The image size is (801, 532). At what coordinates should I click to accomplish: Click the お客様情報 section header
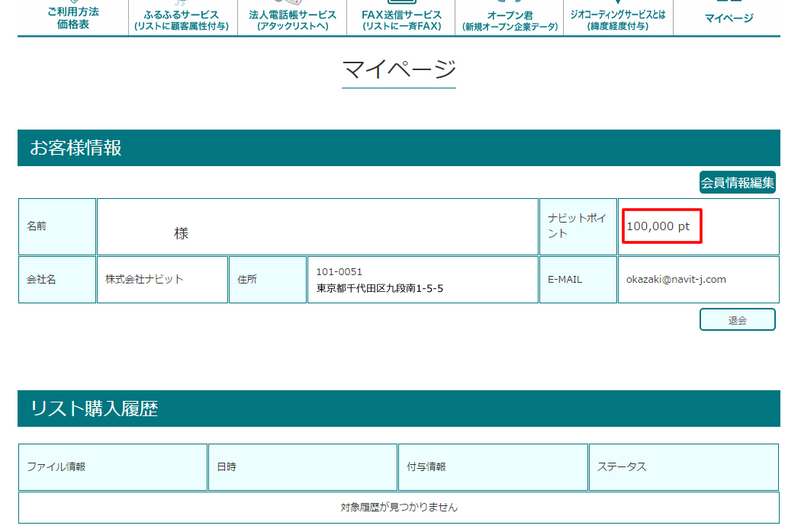[76, 148]
